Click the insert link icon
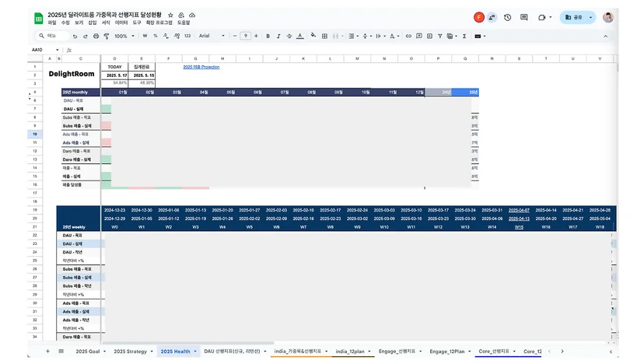Screen dimensions: 644x364 408,36
